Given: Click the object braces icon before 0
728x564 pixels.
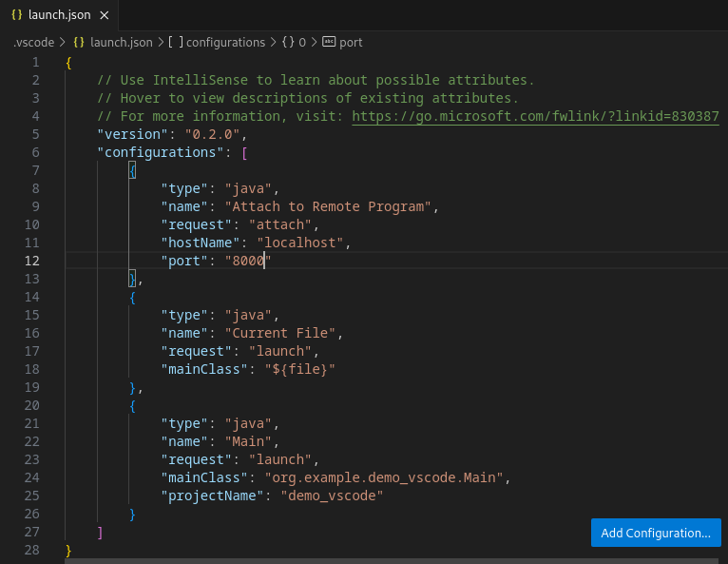Looking at the screenshot, I should tap(288, 42).
